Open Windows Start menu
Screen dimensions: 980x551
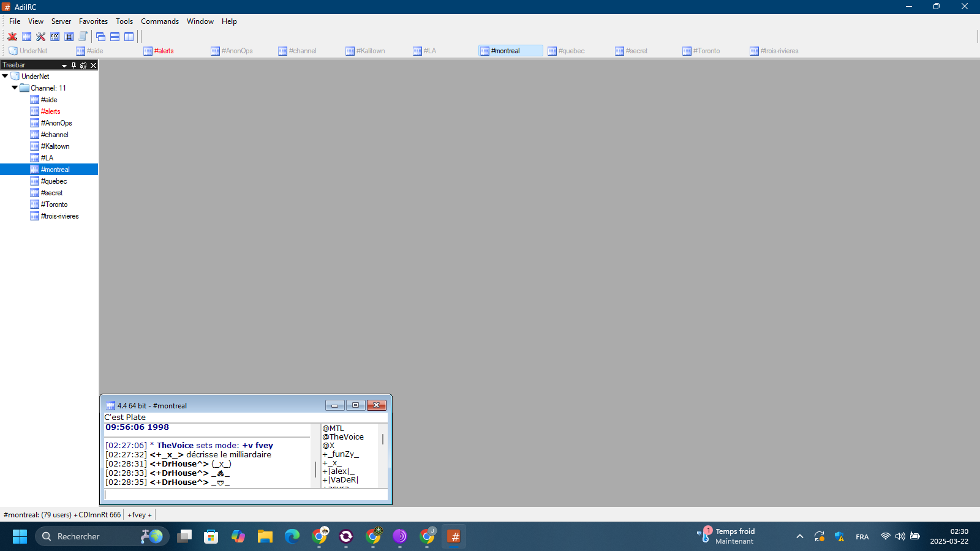[20, 536]
